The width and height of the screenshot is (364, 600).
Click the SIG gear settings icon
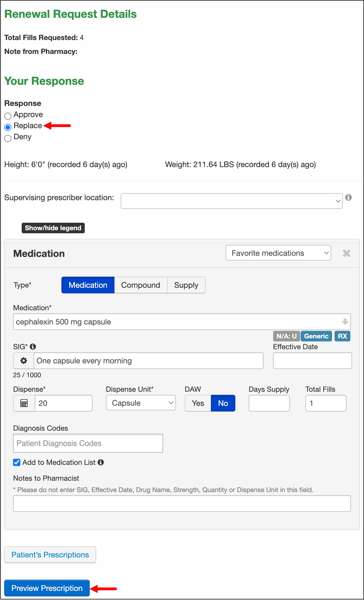click(x=24, y=361)
